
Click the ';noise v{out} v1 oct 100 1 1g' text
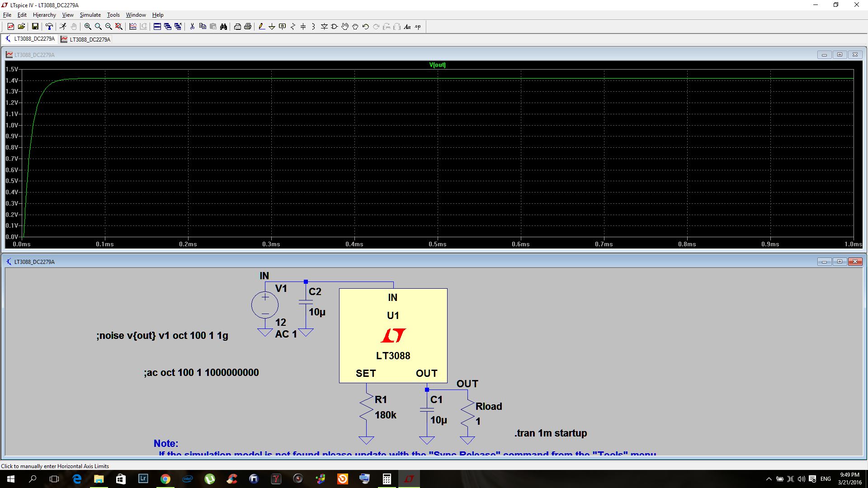pyautogui.click(x=162, y=335)
